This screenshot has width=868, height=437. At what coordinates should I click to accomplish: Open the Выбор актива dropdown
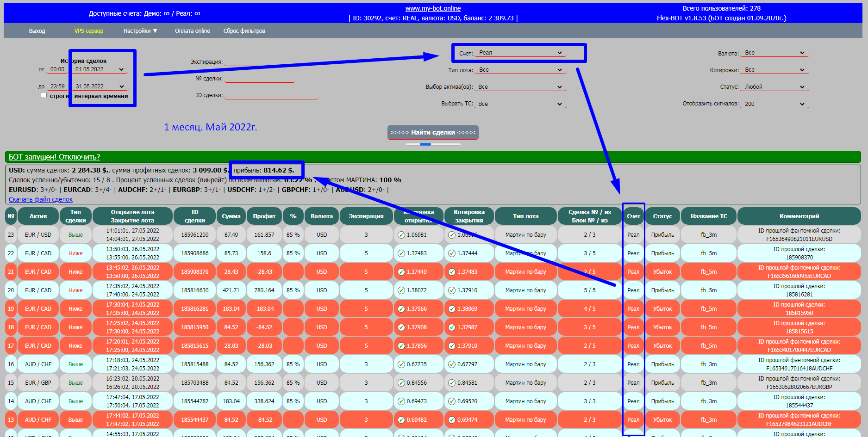[520, 87]
